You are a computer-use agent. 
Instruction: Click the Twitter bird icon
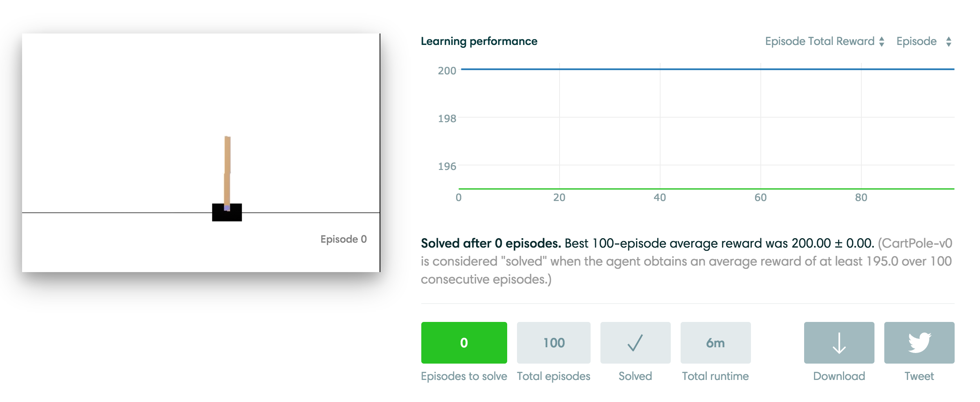(919, 342)
